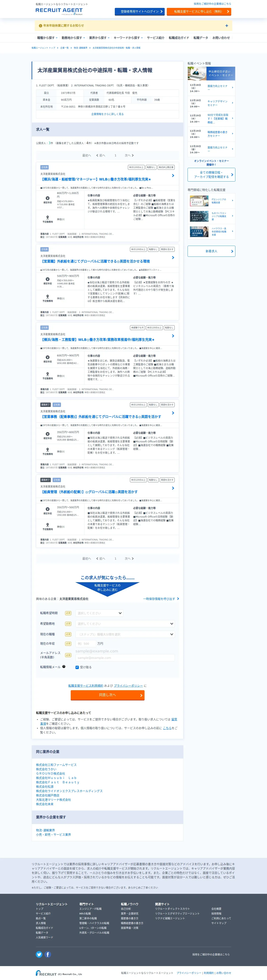
Task: Click 転職エージェント トップ breadcrumb
Action: tap(43, 48)
